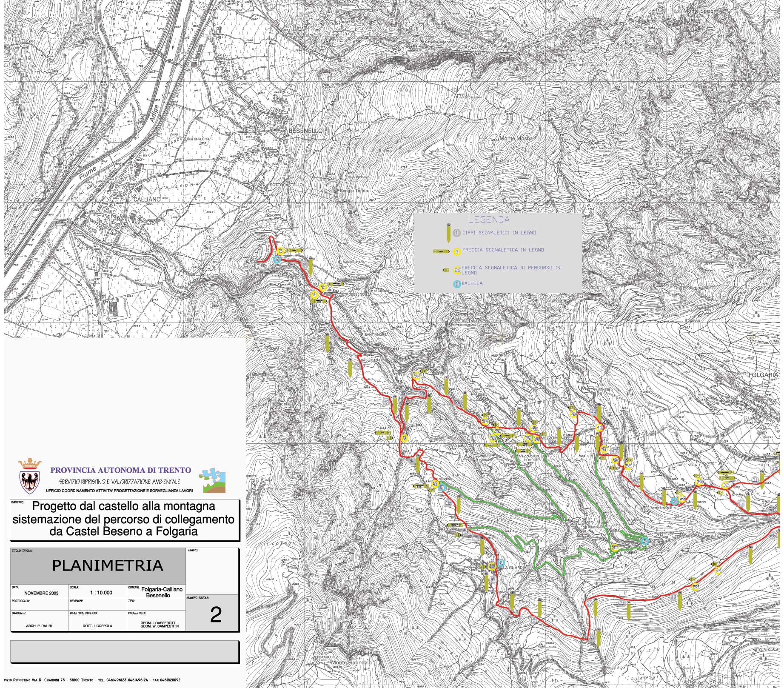
Task: Click the FOLGARIA town label
Action: click(764, 375)
